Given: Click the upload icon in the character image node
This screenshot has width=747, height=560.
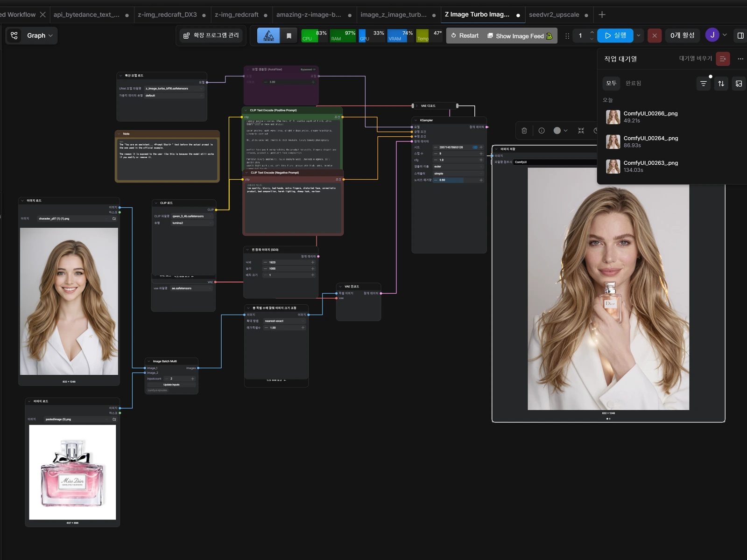Looking at the screenshot, I should 114,218.
